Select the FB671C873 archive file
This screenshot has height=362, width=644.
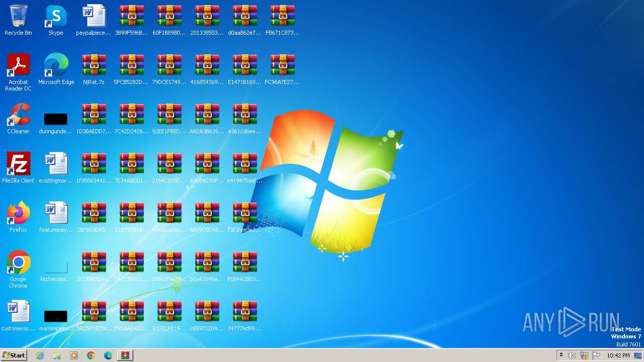pos(282,20)
